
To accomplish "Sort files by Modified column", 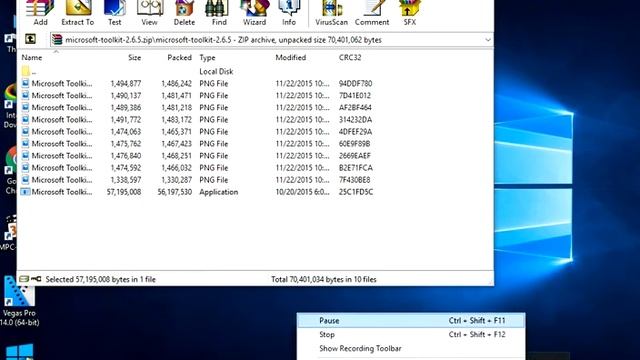I will (291, 58).
